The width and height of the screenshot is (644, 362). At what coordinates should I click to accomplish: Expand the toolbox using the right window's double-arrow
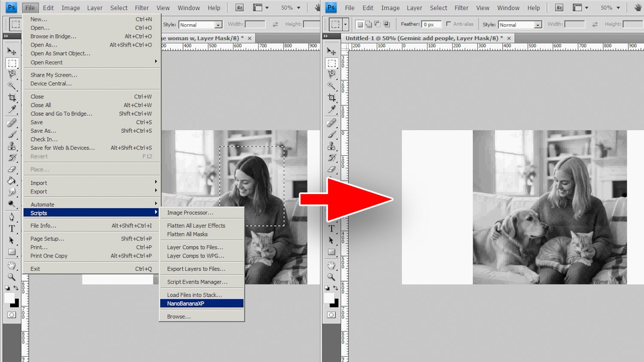point(325,36)
